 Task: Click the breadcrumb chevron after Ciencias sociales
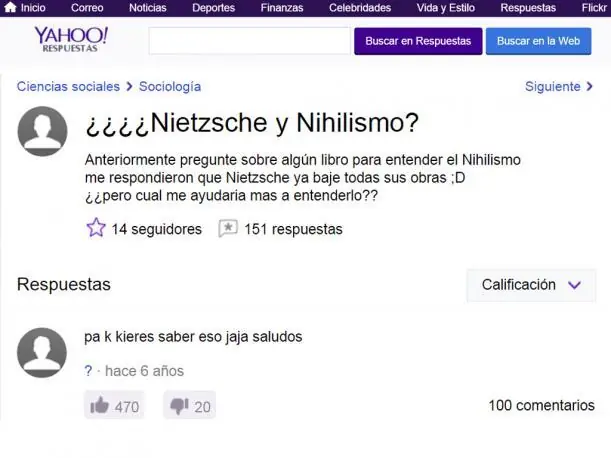point(130,87)
